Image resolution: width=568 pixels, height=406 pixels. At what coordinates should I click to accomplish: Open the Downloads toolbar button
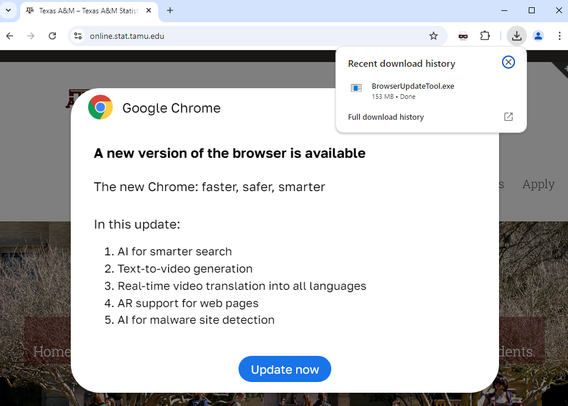click(517, 36)
